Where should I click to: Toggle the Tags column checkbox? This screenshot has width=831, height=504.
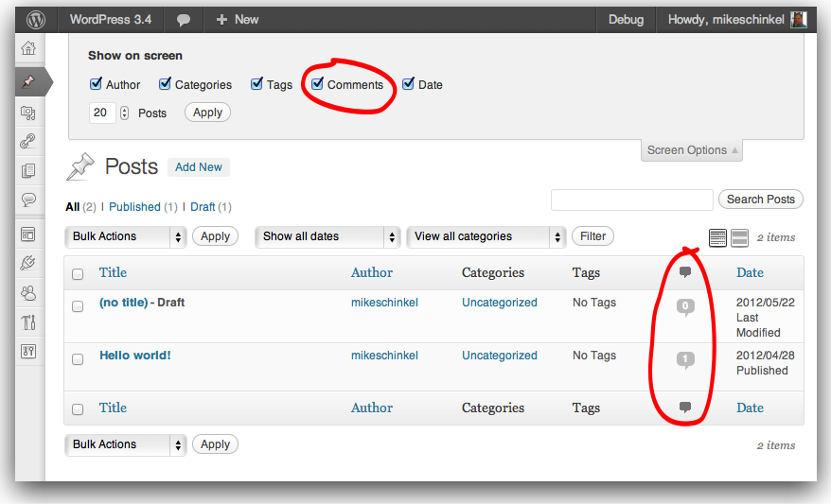point(256,83)
